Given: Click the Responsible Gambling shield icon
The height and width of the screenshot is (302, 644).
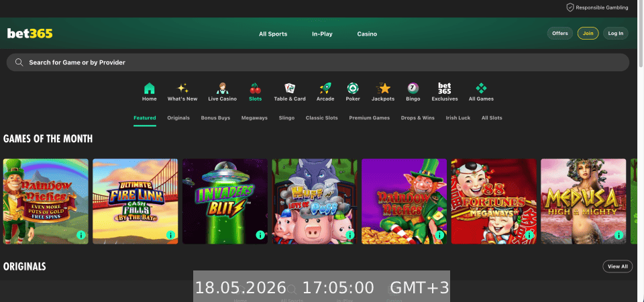Looking at the screenshot, I should point(570,7).
